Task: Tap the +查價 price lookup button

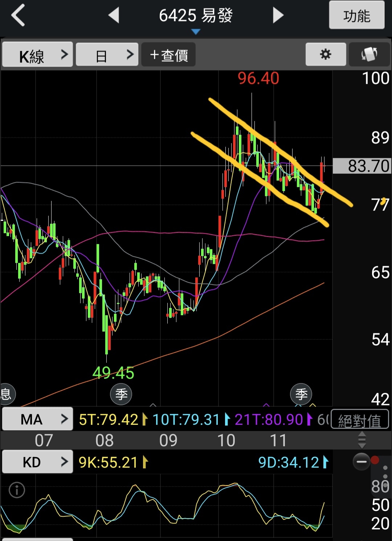Action: pos(168,54)
